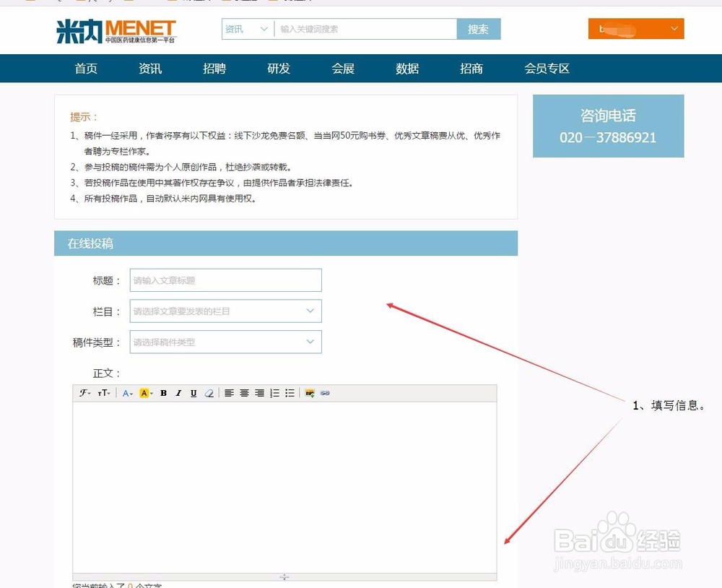The height and width of the screenshot is (588, 722).
Task: Click the remove formatting eraser icon
Action: (x=209, y=393)
